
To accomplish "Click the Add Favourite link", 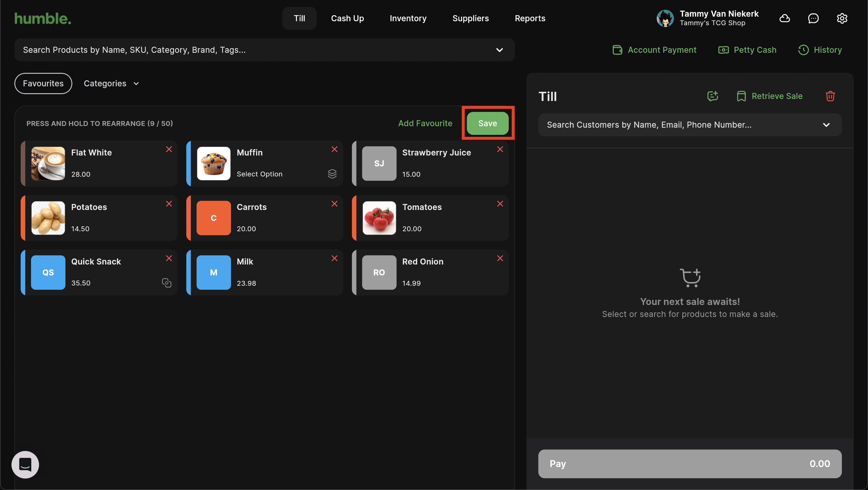I will [x=425, y=123].
